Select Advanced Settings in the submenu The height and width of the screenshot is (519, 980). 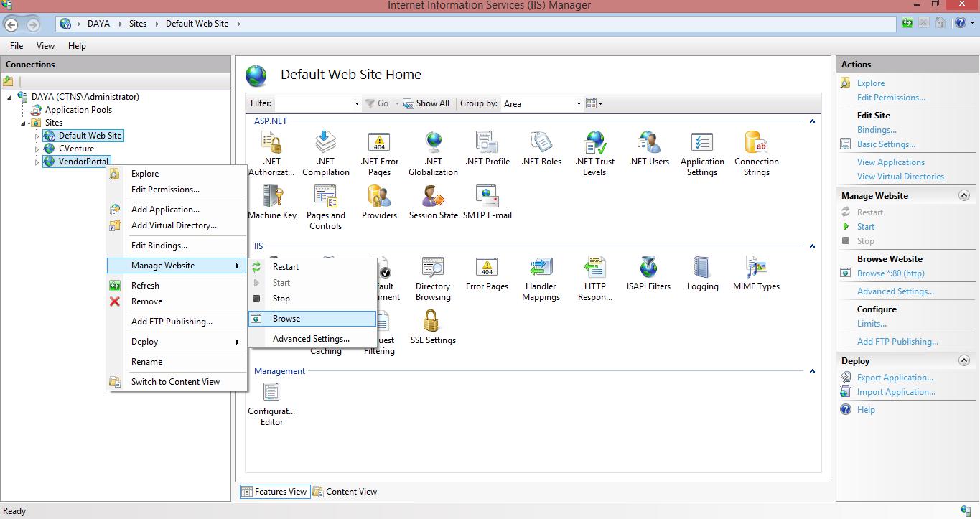click(312, 339)
